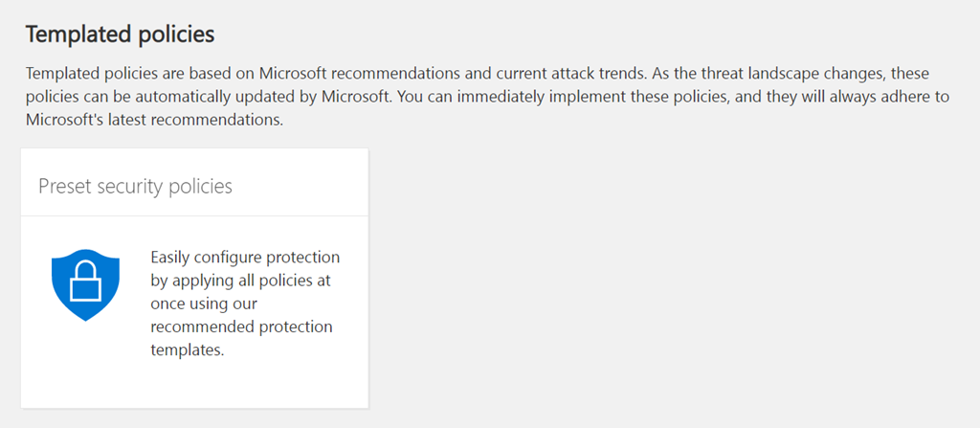Click the 'recommended protection templates' text
Viewport: 980px width, 428px height.
241,338
